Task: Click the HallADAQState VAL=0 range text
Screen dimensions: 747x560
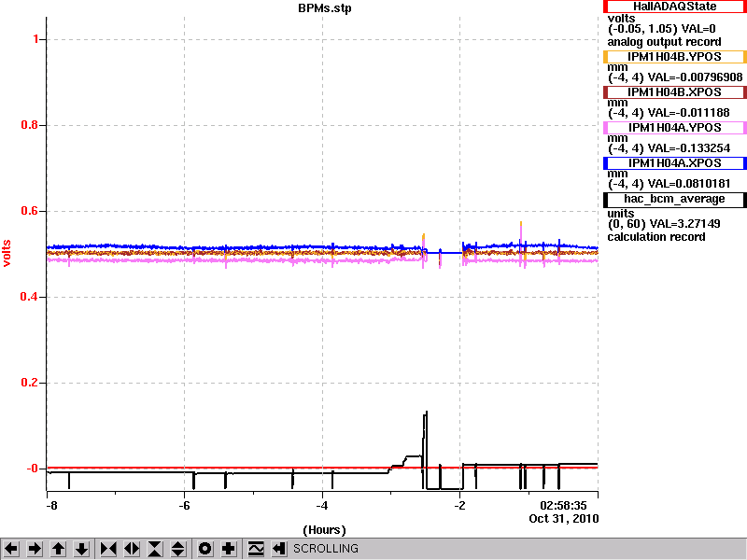Action: tap(662, 29)
